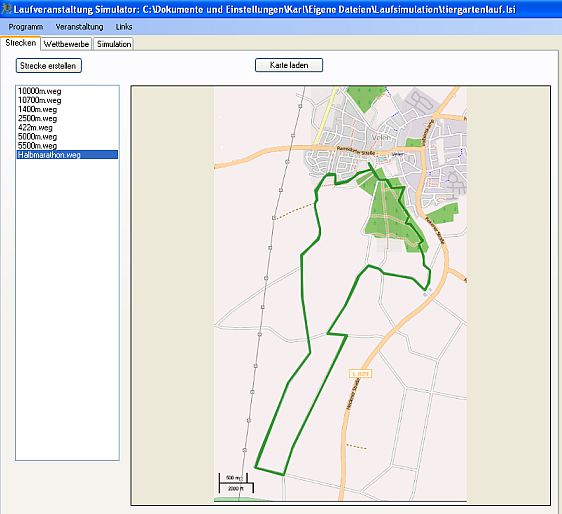
Task: Select 5500m.weg in the route list
Action: click(67, 146)
